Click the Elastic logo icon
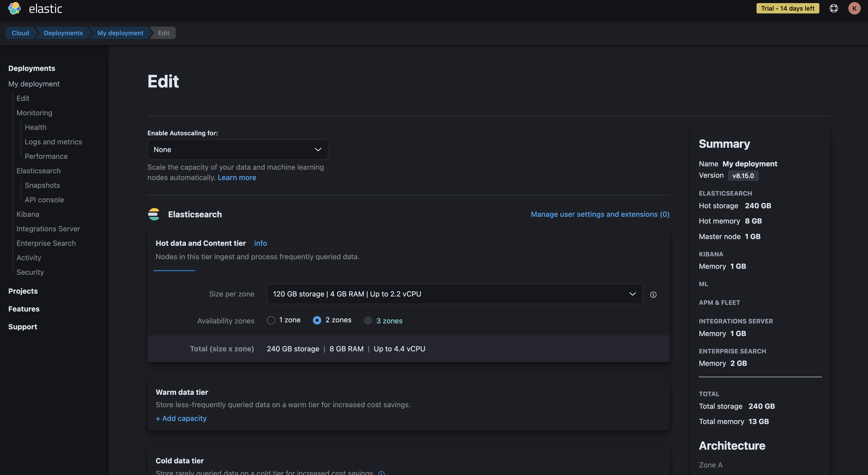 point(14,9)
